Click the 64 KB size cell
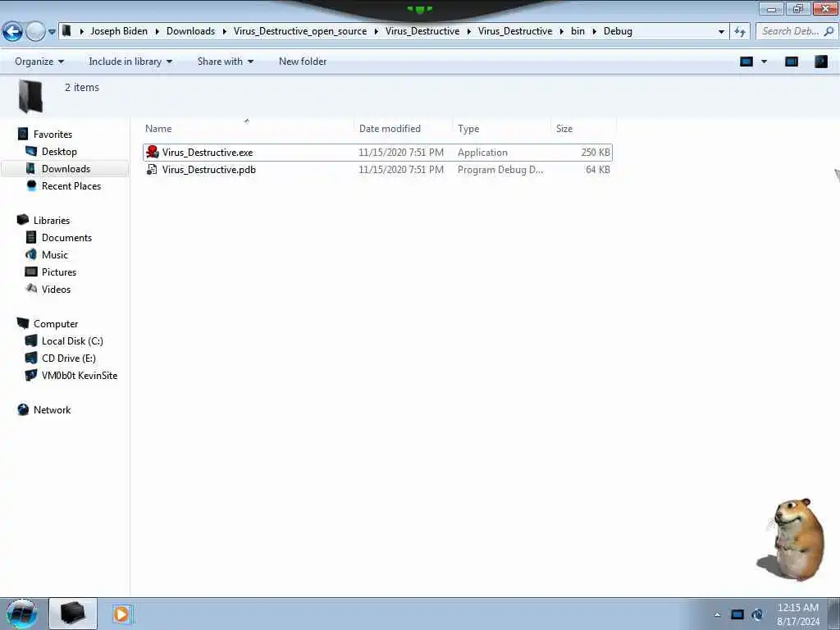840x630 pixels. coord(598,170)
